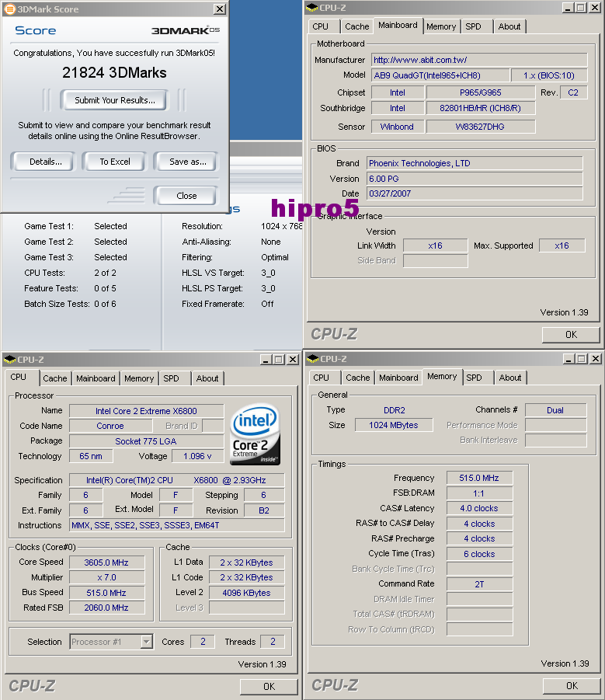Switch to Memory tab in processor CPU-Z window
The width and height of the screenshot is (605, 700).
pos(139,378)
